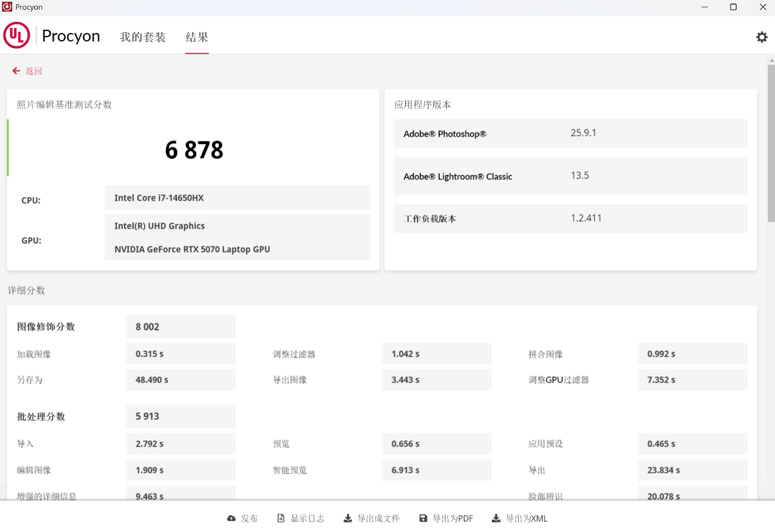The width and height of the screenshot is (775, 532).
Task: Click the 拼合图像 value 0.992 s
Action: click(x=693, y=354)
